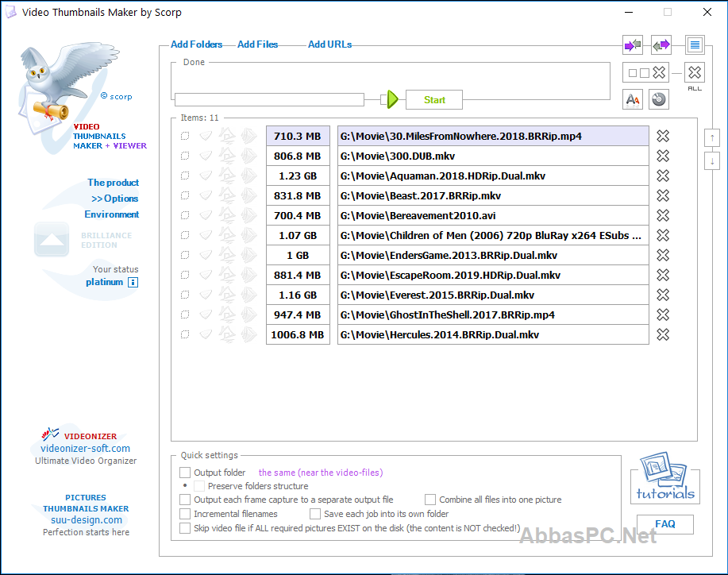Open the tutorials pictures icon

click(x=664, y=477)
